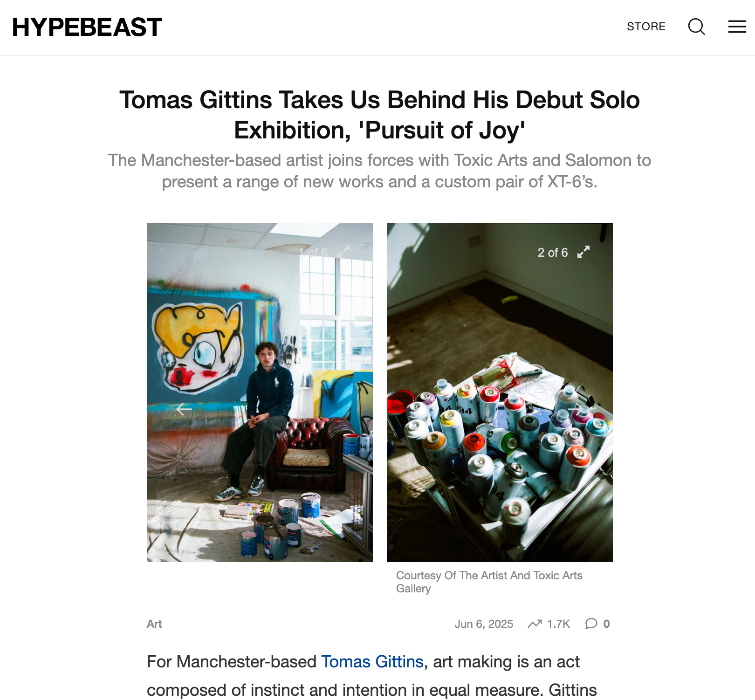Viewport: 755px width, 700px height.
Task: Open the studio portrait photo of the artist
Action: (x=260, y=392)
